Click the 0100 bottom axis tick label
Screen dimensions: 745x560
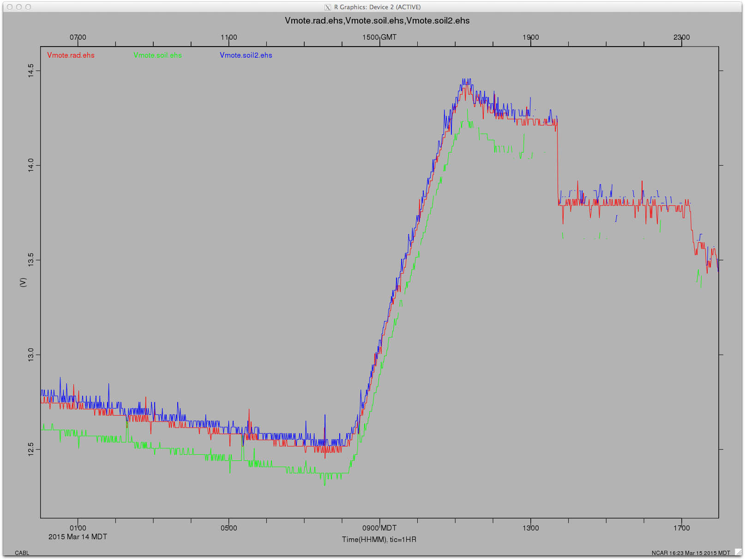point(78,528)
